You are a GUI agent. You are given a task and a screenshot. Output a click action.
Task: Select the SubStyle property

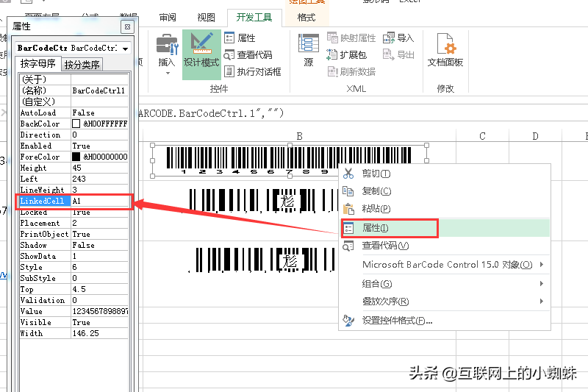coord(45,278)
